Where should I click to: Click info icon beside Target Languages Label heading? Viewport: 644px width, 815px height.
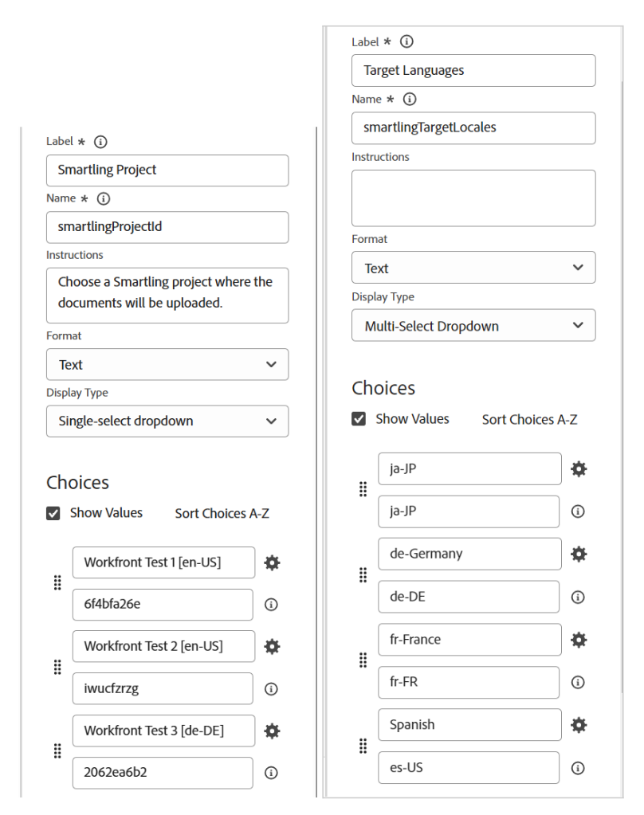coord(407,41)
